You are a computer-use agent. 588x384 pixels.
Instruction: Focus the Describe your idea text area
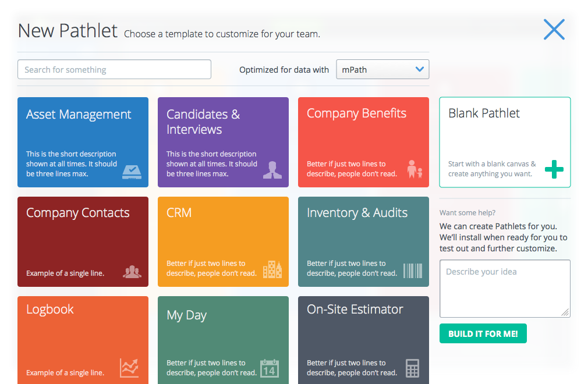pos(504,288)
